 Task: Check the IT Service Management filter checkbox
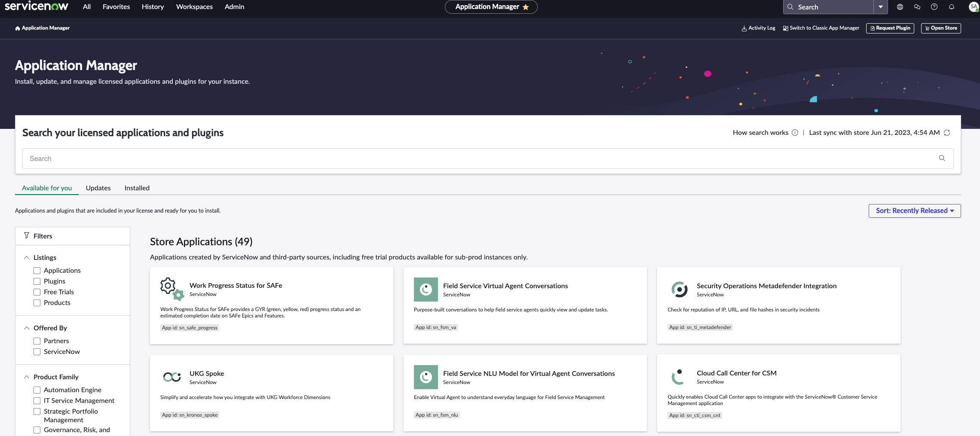pyautogui.click(x=37, y=401)
